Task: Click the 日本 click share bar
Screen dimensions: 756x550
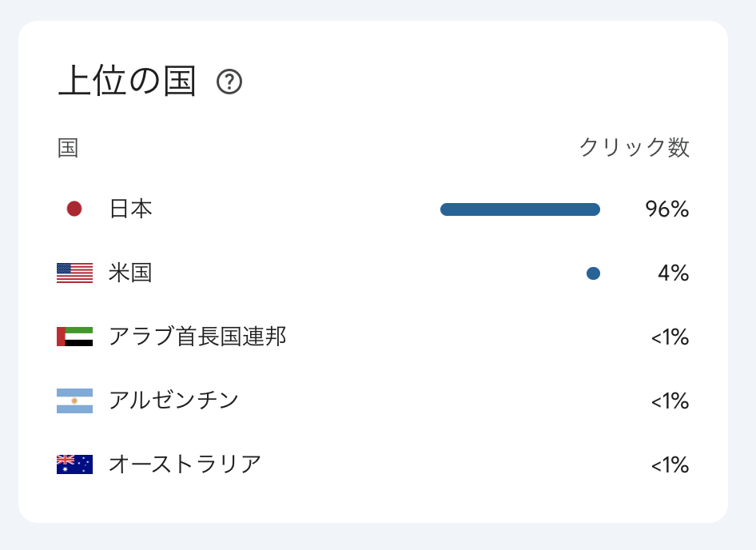Action: [519, 209]
